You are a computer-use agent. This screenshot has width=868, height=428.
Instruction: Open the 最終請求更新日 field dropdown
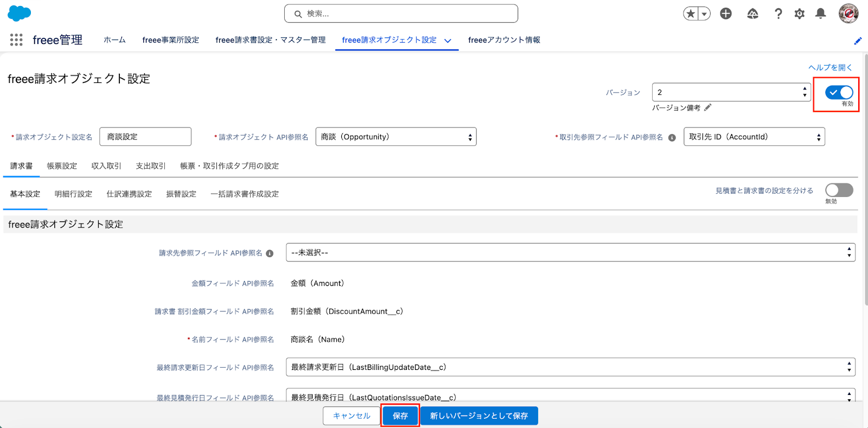(571, 367)
